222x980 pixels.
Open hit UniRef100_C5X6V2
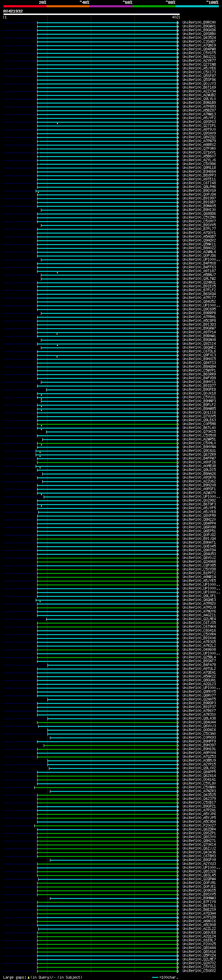(x=199, y=971)
